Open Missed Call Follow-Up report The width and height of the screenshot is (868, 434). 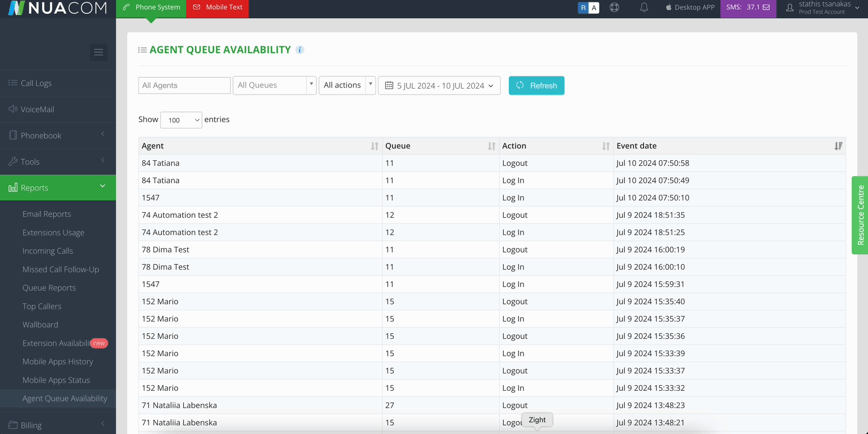pos(61,270)
